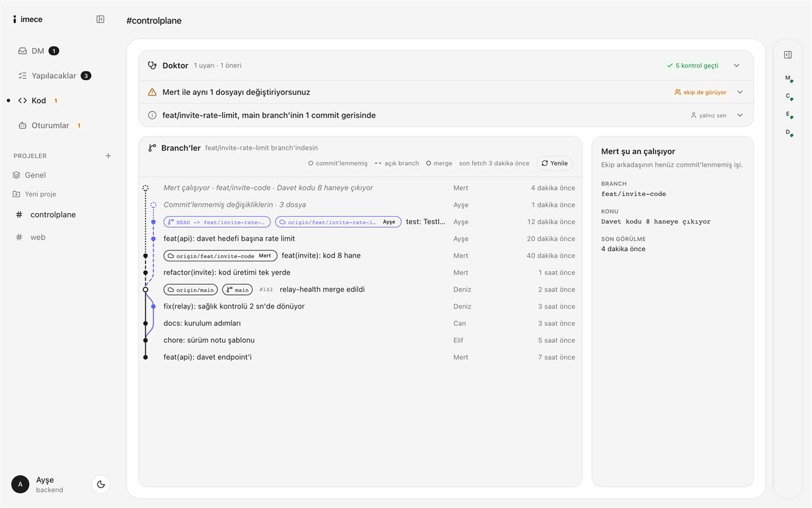The height and width of the screenshot is (508, 812).
Task: Expand the main branch behind notice
Action: [740, 116]
